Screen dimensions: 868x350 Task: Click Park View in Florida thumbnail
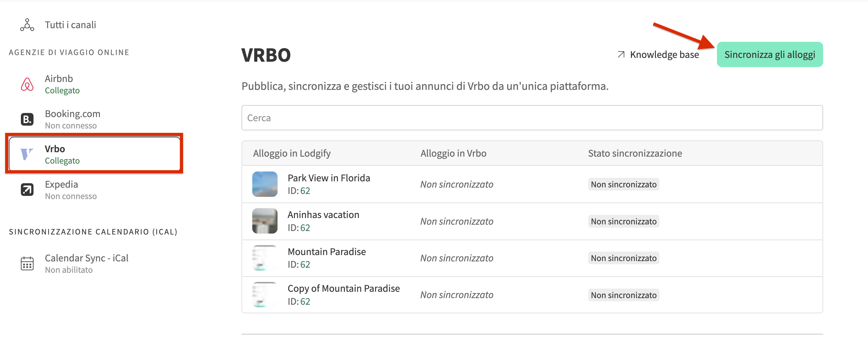pyautogui.click(x=265, y=184)
